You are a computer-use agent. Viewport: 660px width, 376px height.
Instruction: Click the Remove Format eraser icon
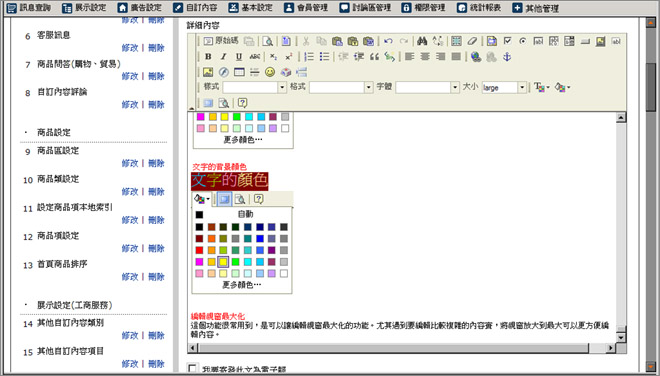(x=472, y=41)
